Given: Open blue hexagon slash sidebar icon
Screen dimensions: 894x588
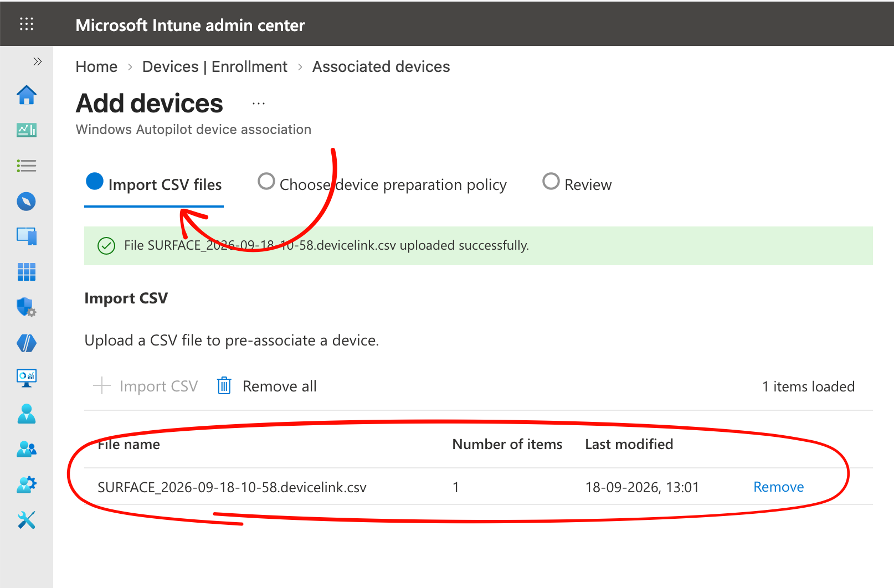Looking at the screenshot, I should pyautogui.click(x=27, y=343).
